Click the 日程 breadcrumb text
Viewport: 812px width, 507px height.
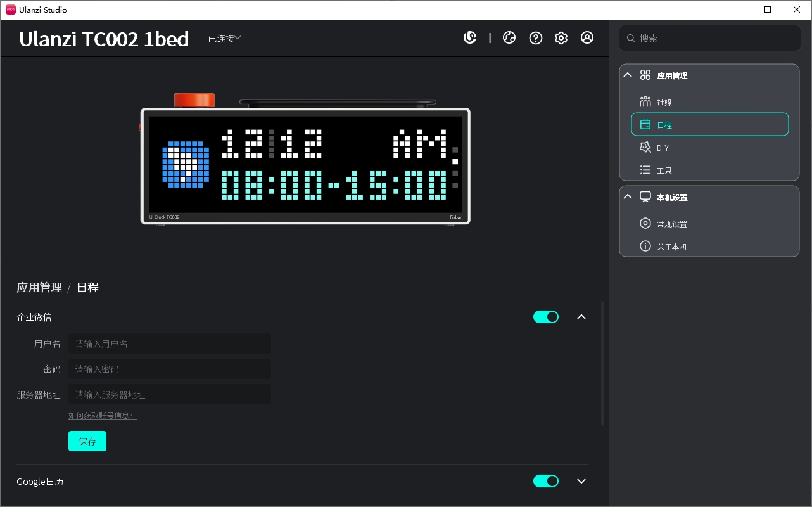[88, 288]
